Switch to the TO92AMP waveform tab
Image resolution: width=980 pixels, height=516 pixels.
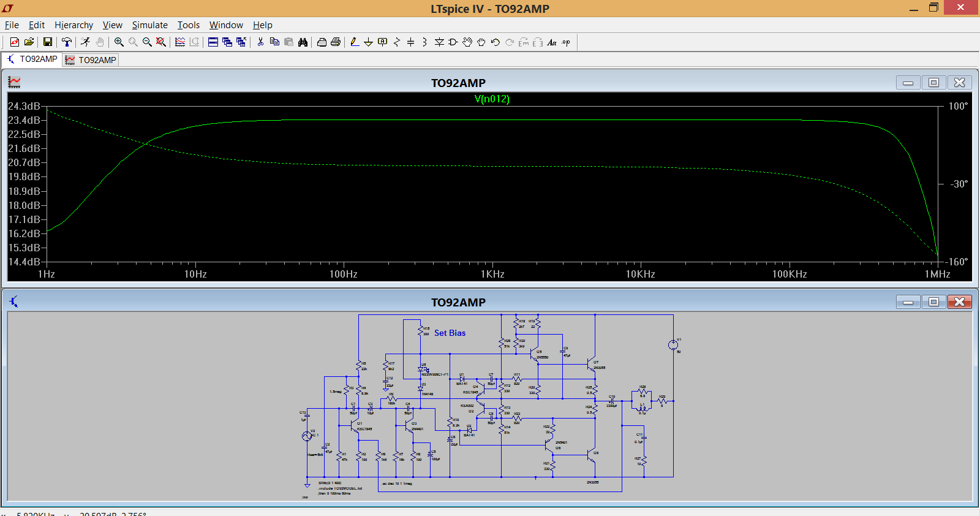[90, 60]
